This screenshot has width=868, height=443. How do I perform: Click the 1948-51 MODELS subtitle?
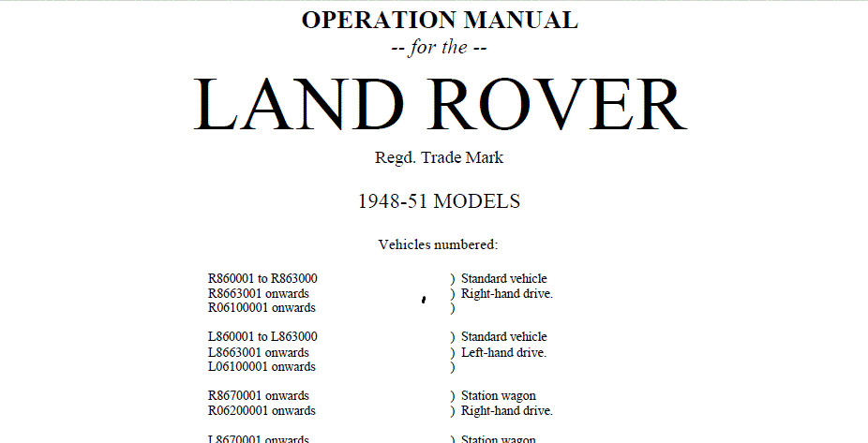[439, 201]
